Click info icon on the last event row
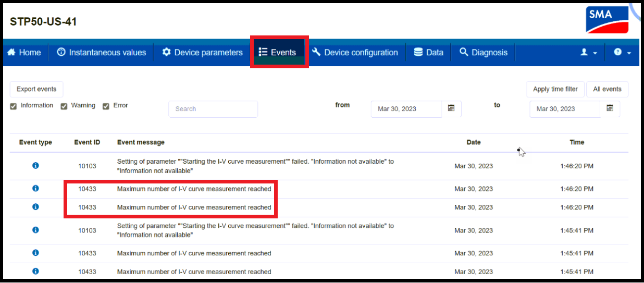The height and width of the screenshot is (283, 644). pos(35,272)
